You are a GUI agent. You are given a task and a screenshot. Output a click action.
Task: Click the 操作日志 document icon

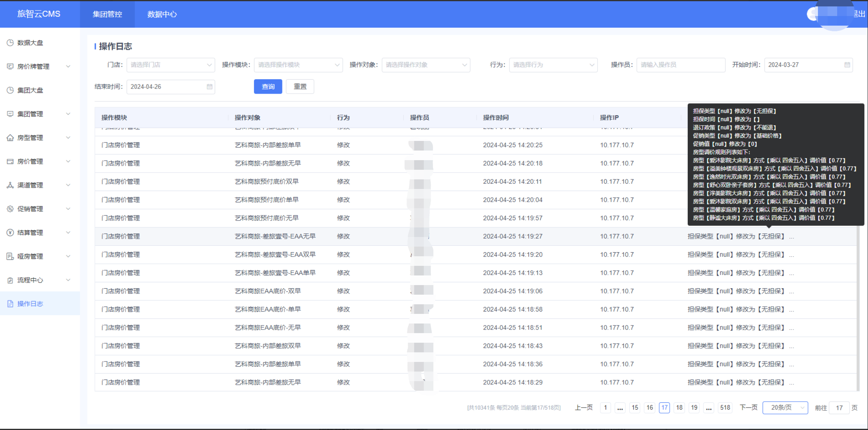tap(10, 304)
